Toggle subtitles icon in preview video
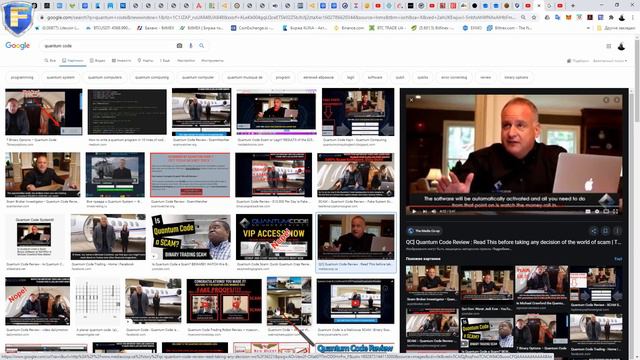The width and height of the screenshot is (640, 360). coord(588,211)
